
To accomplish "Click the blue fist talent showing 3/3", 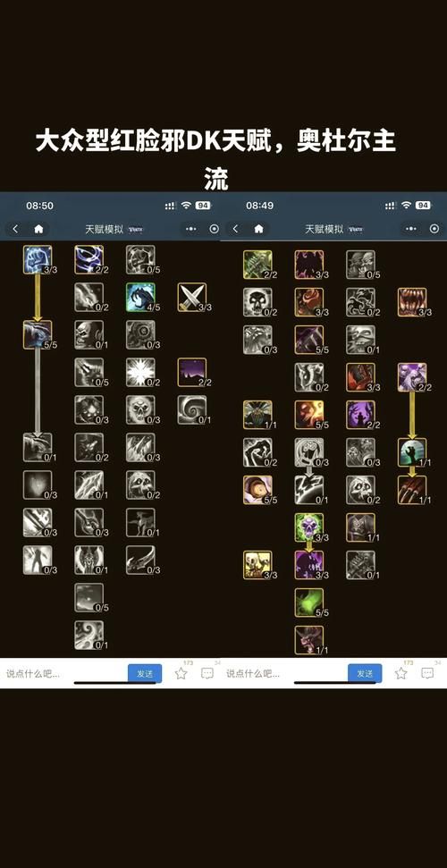I will point(38,259).
